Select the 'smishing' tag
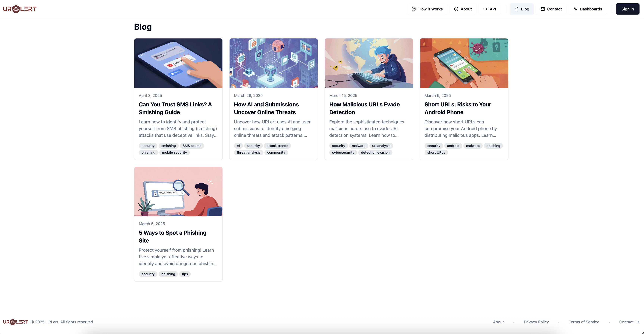The height and width of the screenshot is (334, 644). (168, 146)
